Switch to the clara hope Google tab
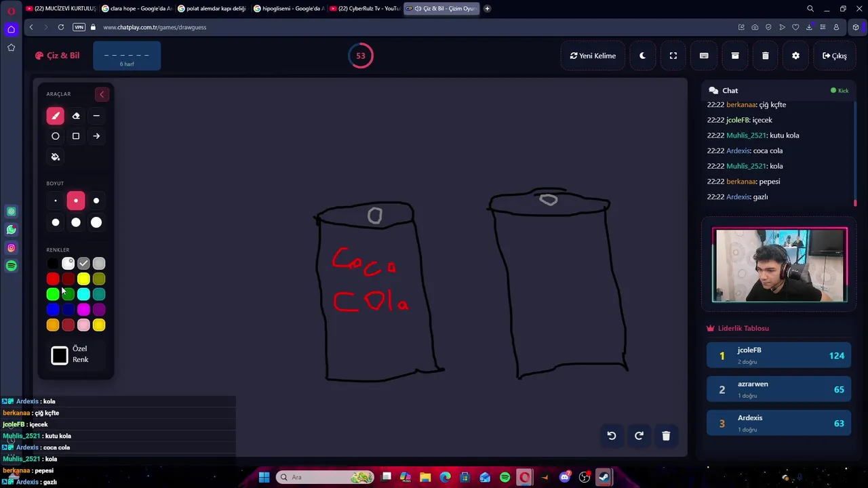The width and height of the screenshot is (868, 488). (x=137, y=9)
